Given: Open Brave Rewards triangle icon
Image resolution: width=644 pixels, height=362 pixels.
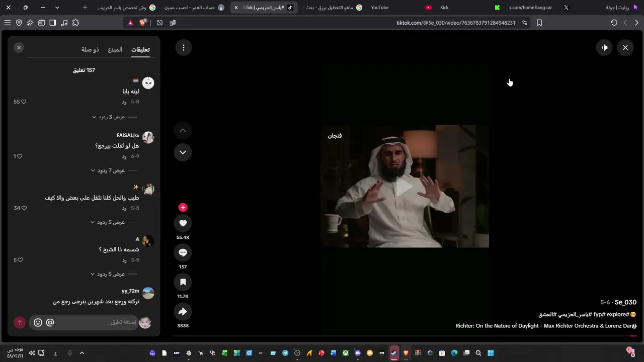Looking at the screenshot, I should coord(130,23).
